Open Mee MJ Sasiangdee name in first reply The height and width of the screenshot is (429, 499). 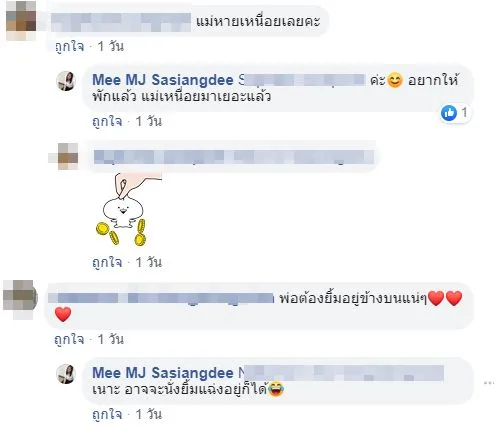point(163,80)
